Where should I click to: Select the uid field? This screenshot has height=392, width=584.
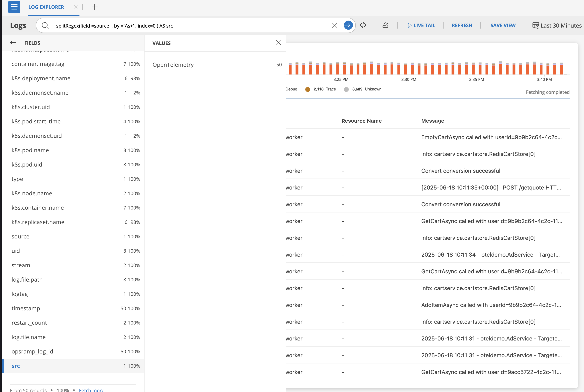73,251
